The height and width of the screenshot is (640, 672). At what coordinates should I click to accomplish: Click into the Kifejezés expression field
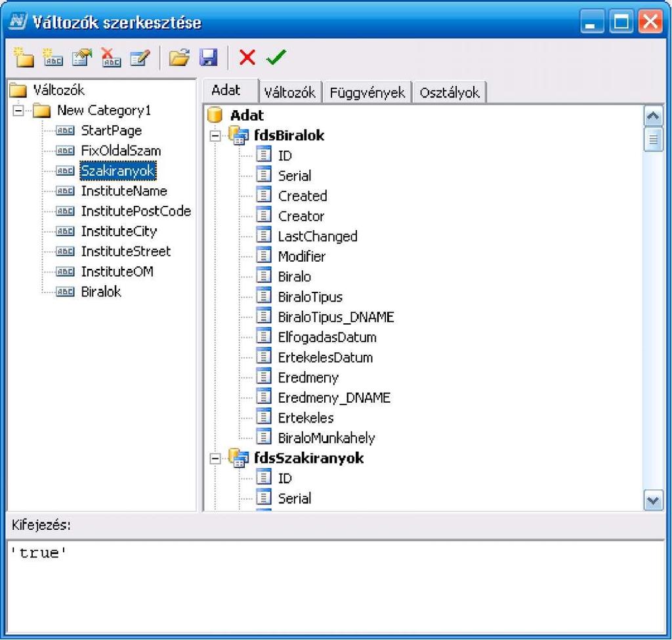(x=335, y=587)
